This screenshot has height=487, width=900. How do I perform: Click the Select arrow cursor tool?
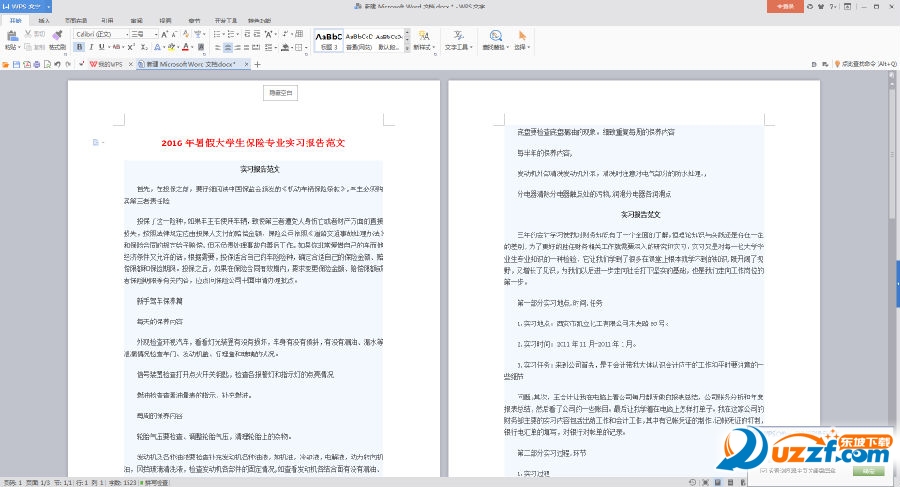click(x=521, y=36)
